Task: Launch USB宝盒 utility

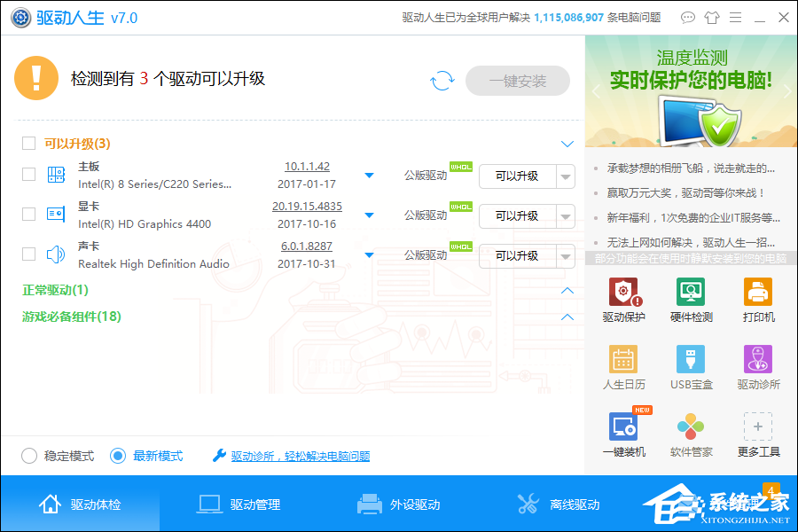Action: pyautogui.click(x=691, y=366)
